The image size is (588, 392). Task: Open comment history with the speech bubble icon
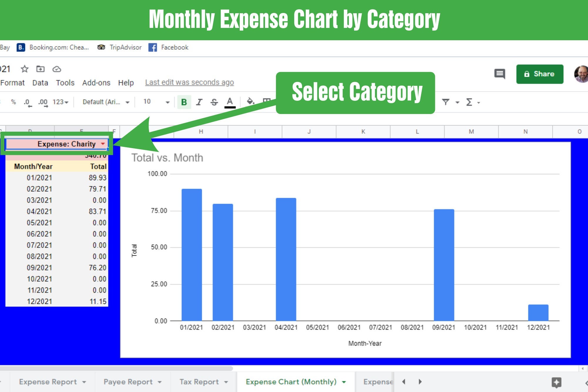[499, 74]
